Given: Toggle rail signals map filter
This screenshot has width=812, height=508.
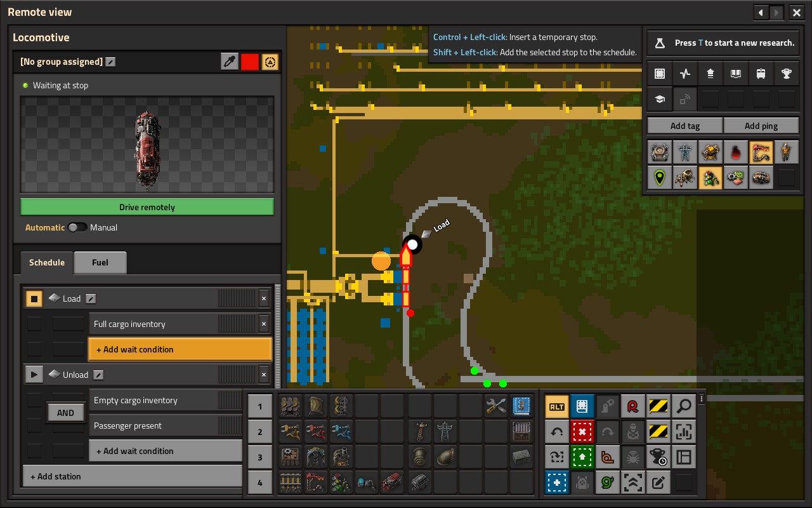Looking at the screenshot, I should (710, 178).
